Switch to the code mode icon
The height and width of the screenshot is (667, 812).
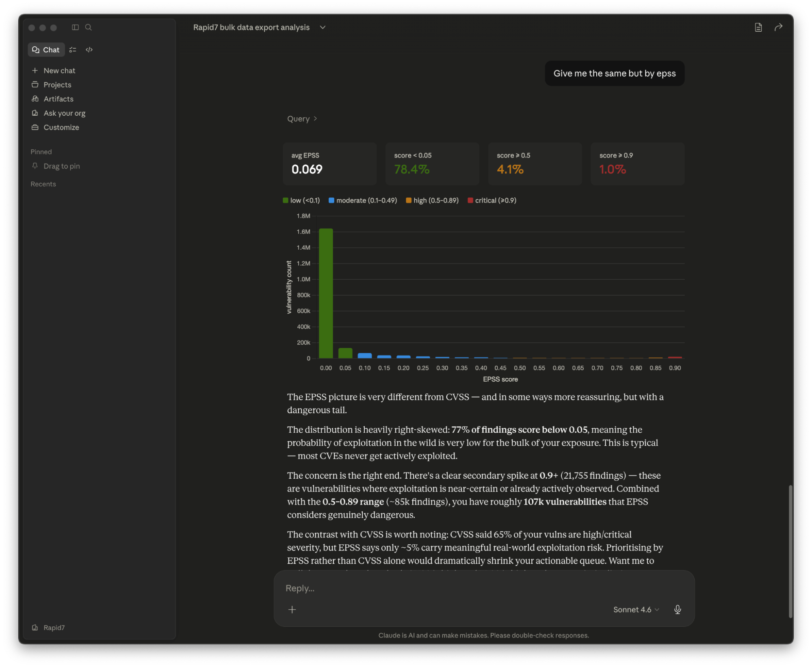pos(89,50)
